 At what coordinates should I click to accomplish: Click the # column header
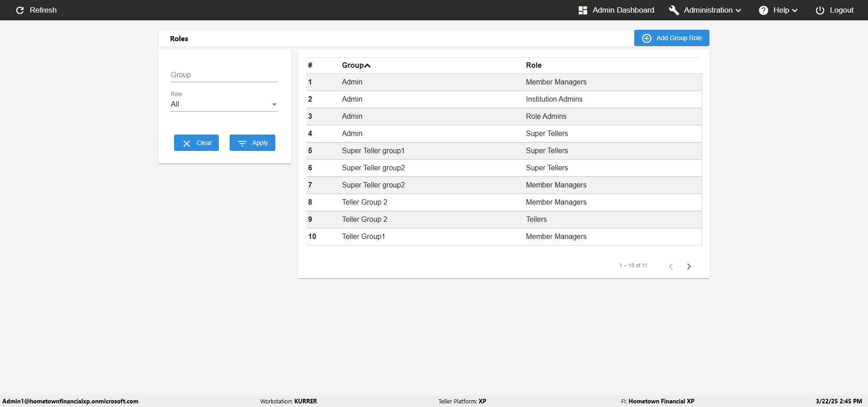[310, 65]
